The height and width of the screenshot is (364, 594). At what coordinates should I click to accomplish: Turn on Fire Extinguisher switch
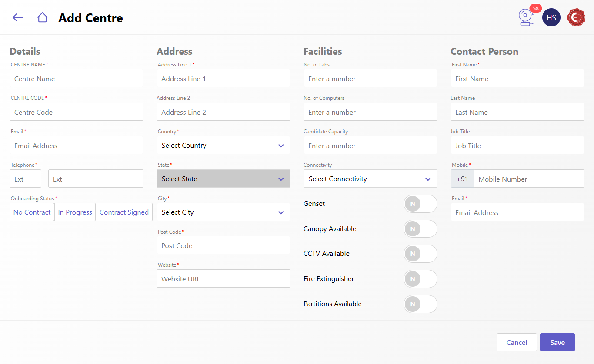420,279
